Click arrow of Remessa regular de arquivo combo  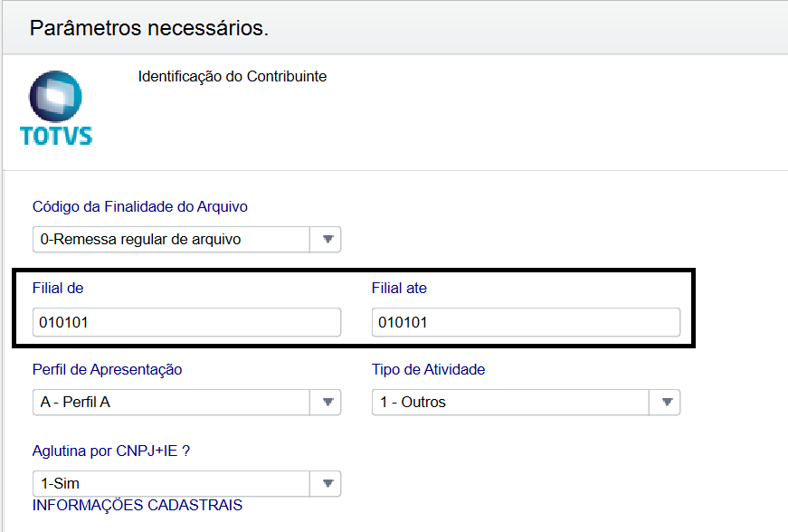(x=328, y=240)
